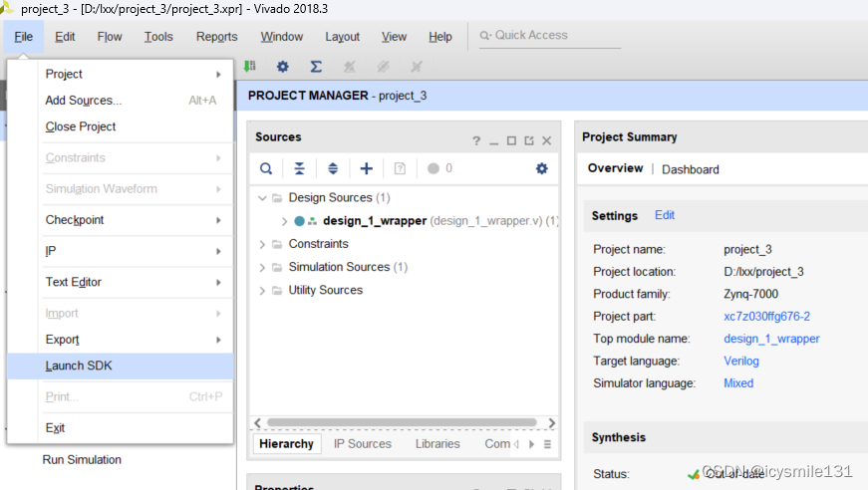868x490 pixels.
Task: Float the Sources panel
Action: point(529,141)
